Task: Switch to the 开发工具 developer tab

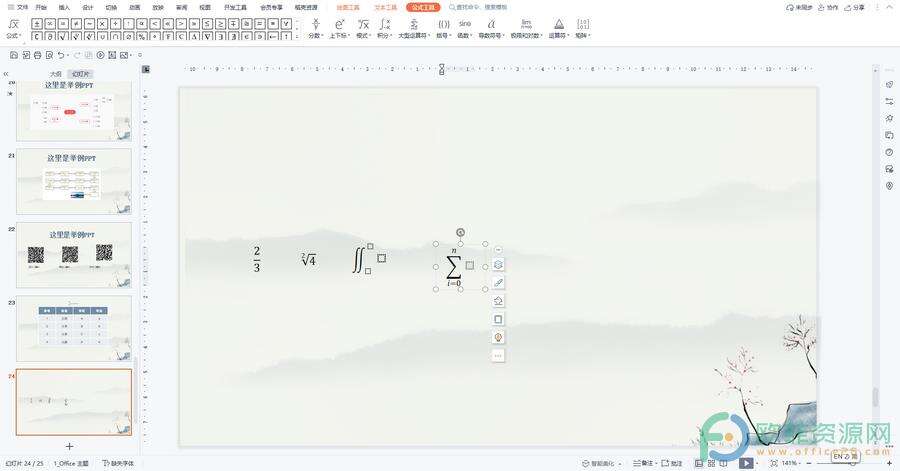Action: 235,7
